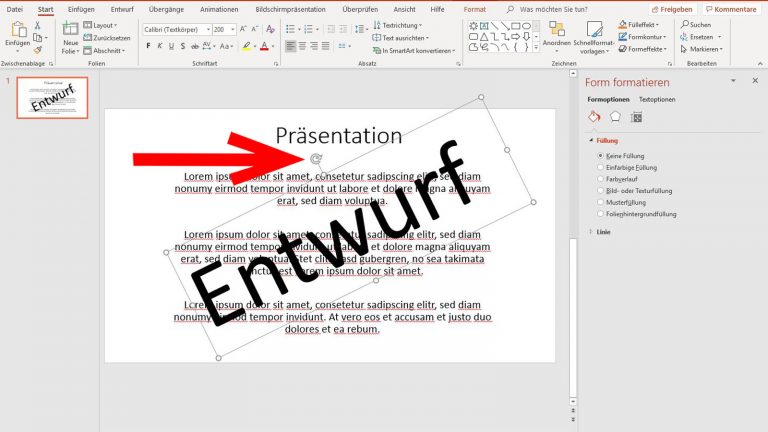Viewport: 768px width, 432px height.
Task: Click the Freigeben button
Action: click(672, 9)
